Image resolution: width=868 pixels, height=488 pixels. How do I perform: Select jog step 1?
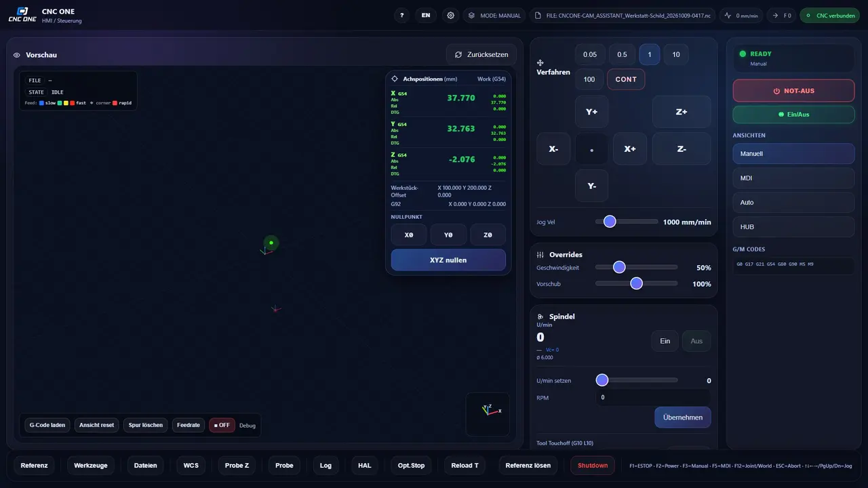point(650,54)
